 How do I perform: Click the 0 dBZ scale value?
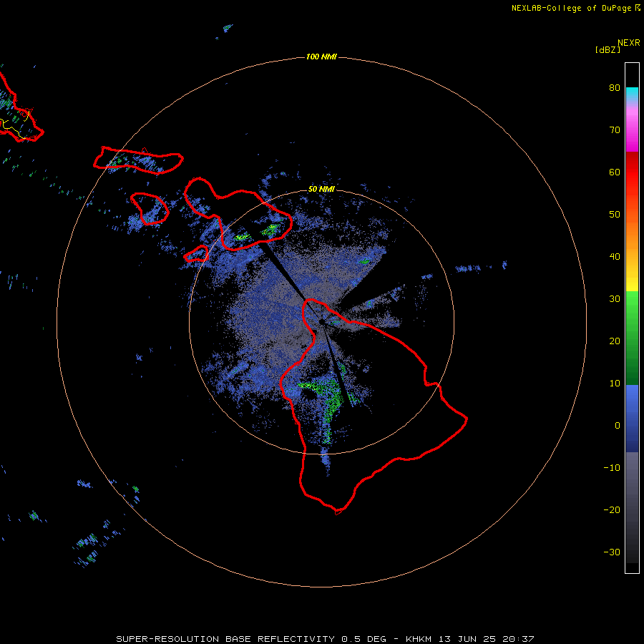pos(618,426)
